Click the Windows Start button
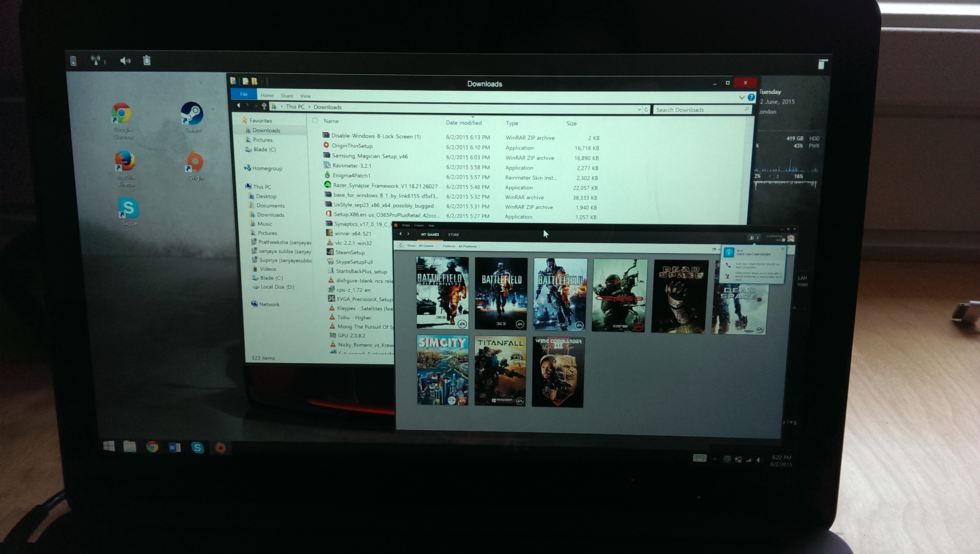980x554 pixels. pos(109,446)
